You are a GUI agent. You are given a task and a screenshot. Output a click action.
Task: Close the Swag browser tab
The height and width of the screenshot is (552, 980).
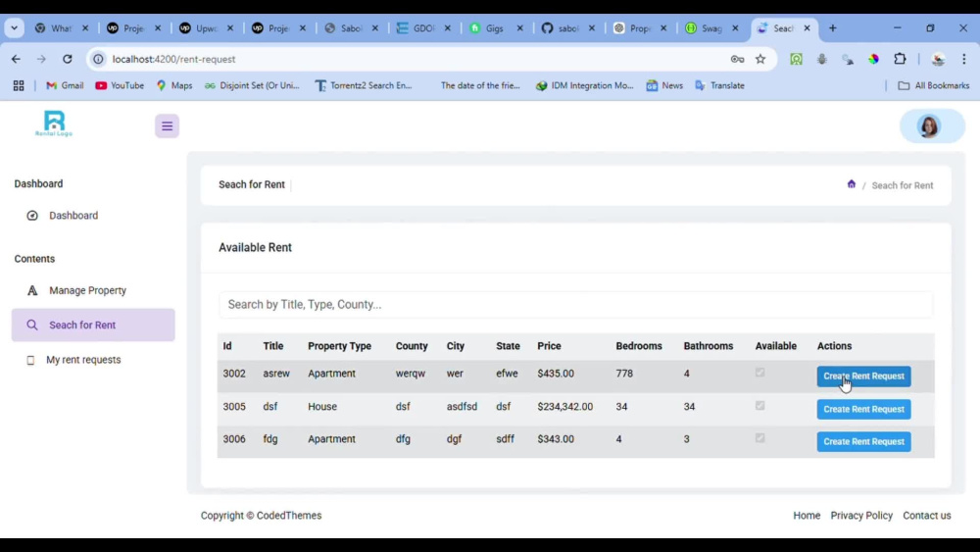tap(735, 28)
